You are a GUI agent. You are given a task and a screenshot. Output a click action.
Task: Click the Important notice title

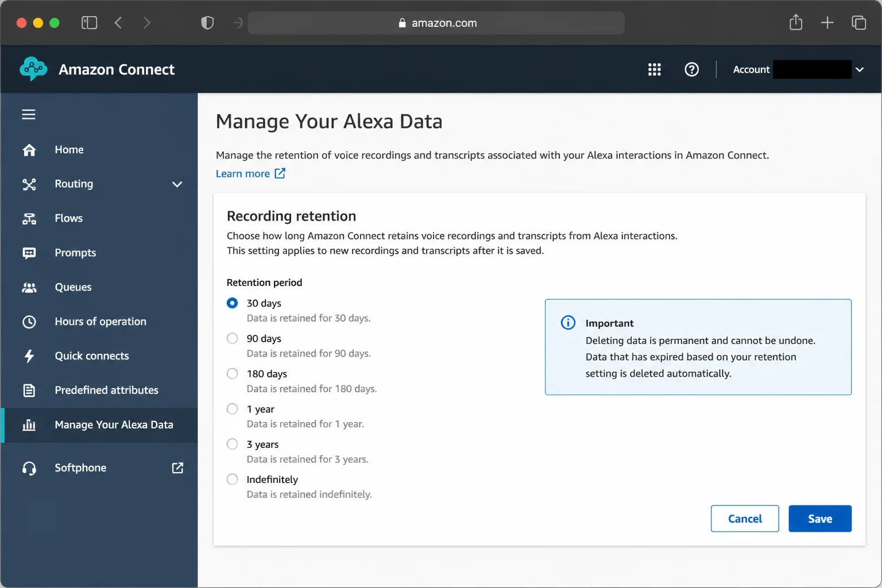coord(609,323)
